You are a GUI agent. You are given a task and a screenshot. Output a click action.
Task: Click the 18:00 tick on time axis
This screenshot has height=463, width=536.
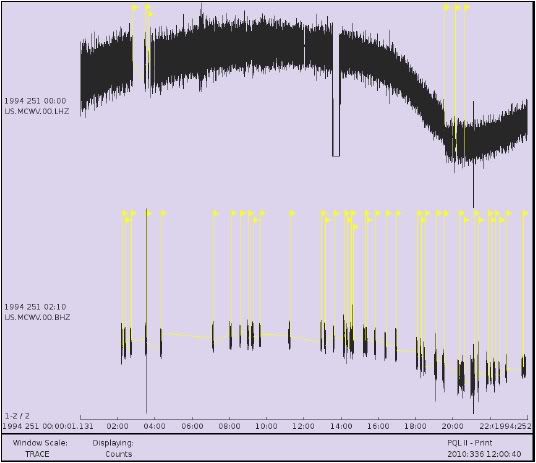tap(415, 426)
